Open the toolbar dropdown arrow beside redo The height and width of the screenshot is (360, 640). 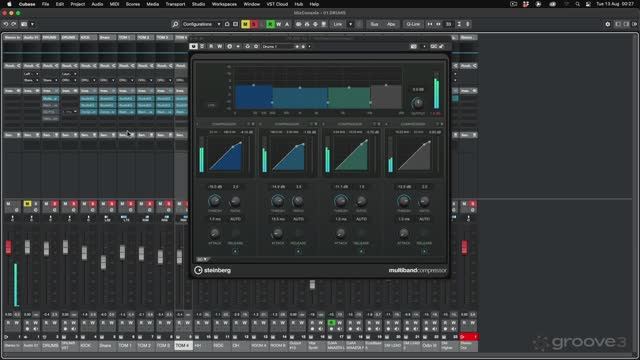coord(32,24)
